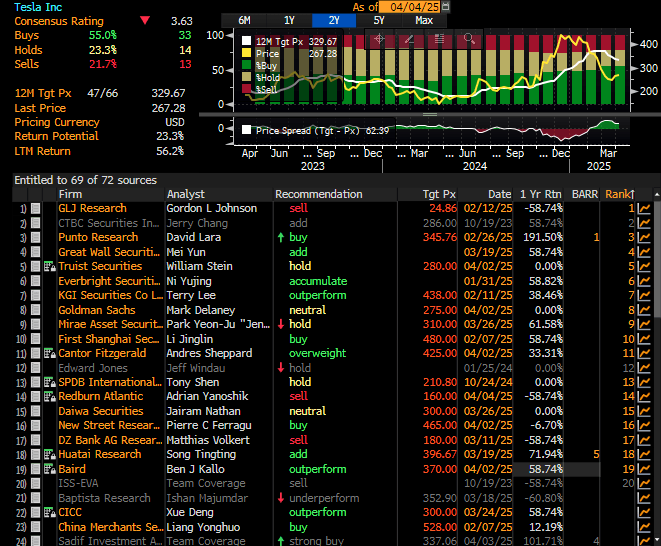Switch chart range to 6M tab
The image size is (661, 546).
244,20
